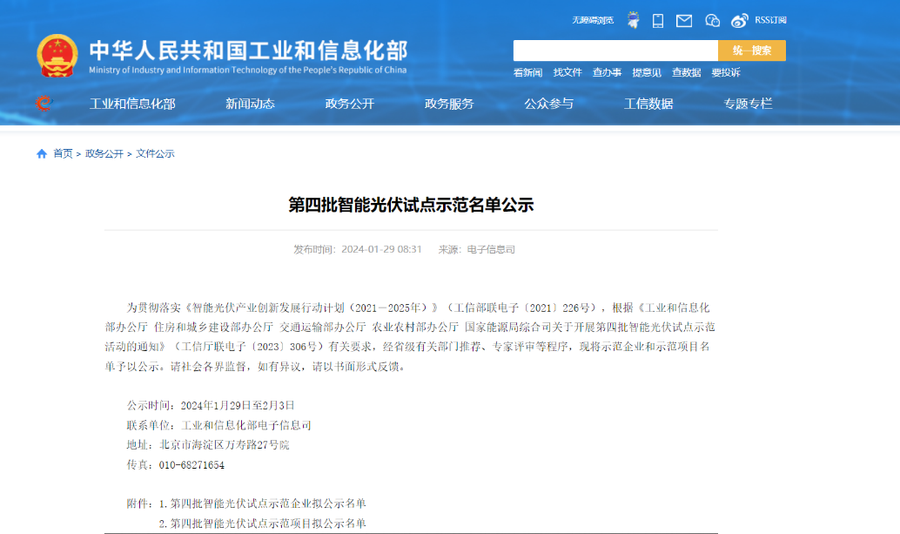This screenshot has width=900, height=534.
Task: Click the home icon in breadcrumb
Action: pos(42,154)
